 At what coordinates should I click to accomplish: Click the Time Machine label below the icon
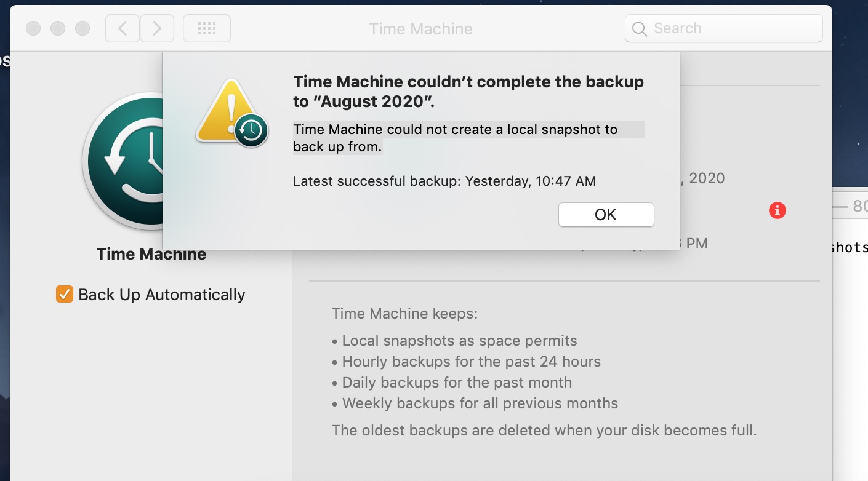151,254
